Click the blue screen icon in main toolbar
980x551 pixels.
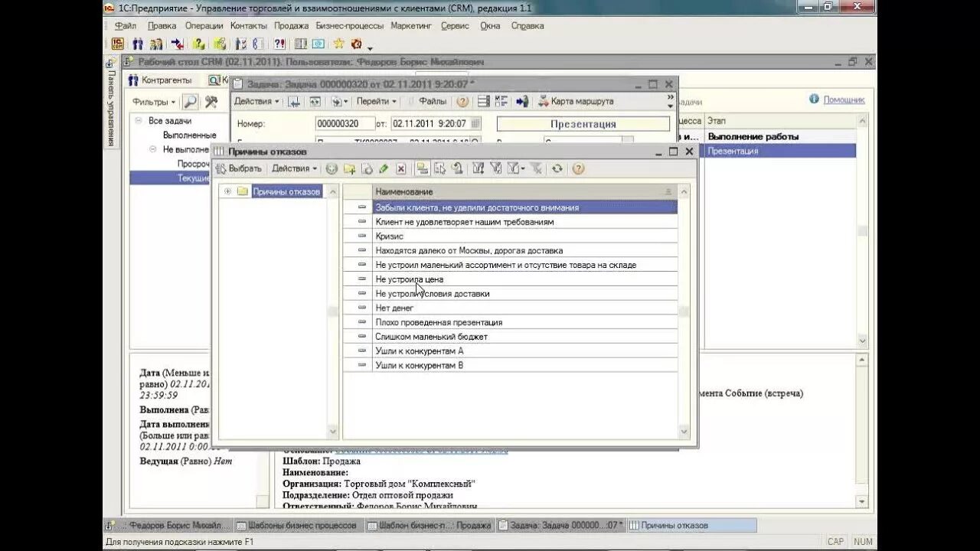pos(318,44)
